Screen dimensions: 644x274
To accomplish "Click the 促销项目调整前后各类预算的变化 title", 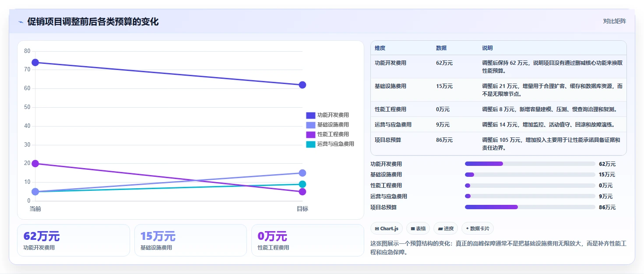I will (x=93, y=21).
